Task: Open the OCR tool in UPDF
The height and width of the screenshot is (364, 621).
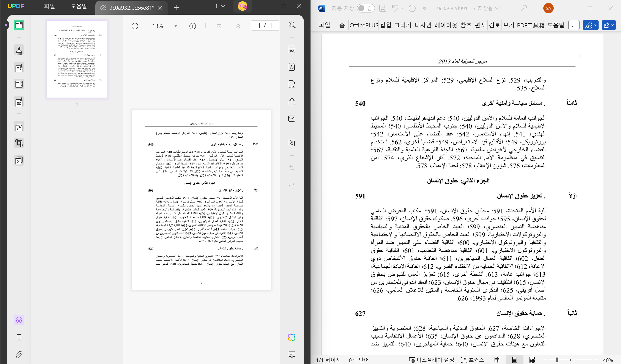Action: click(292, 50)
